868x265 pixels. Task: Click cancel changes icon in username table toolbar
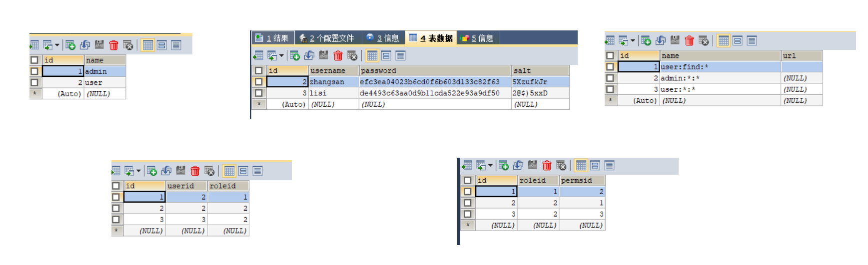(x=353, y=55)
